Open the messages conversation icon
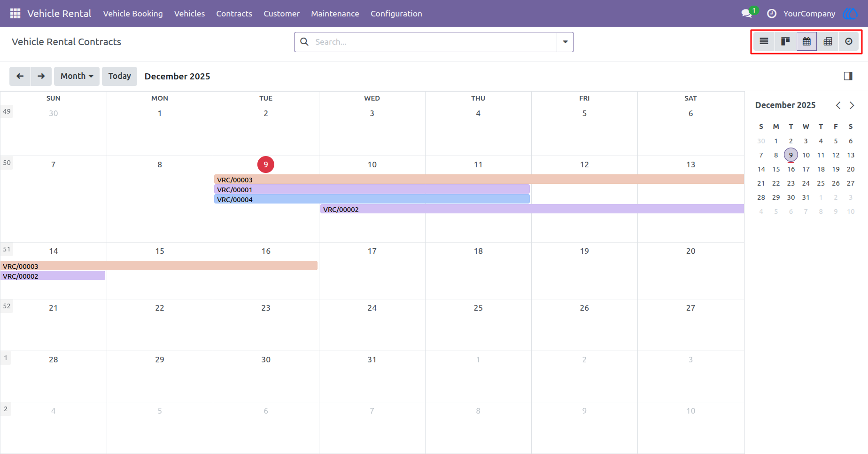Screen dimensions: 868x454 (x=747, y=14)
